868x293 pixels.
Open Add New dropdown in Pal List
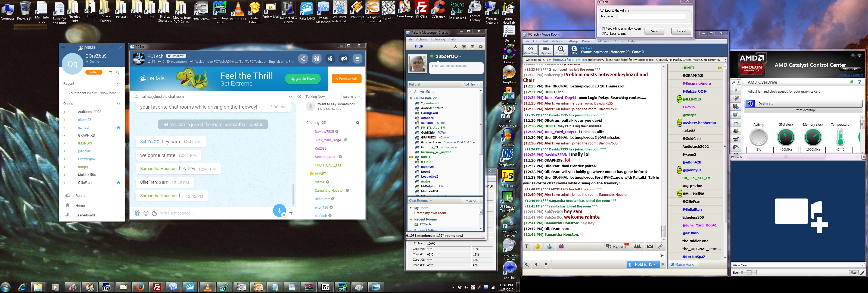pyautogui.click(x=471, y=84)
